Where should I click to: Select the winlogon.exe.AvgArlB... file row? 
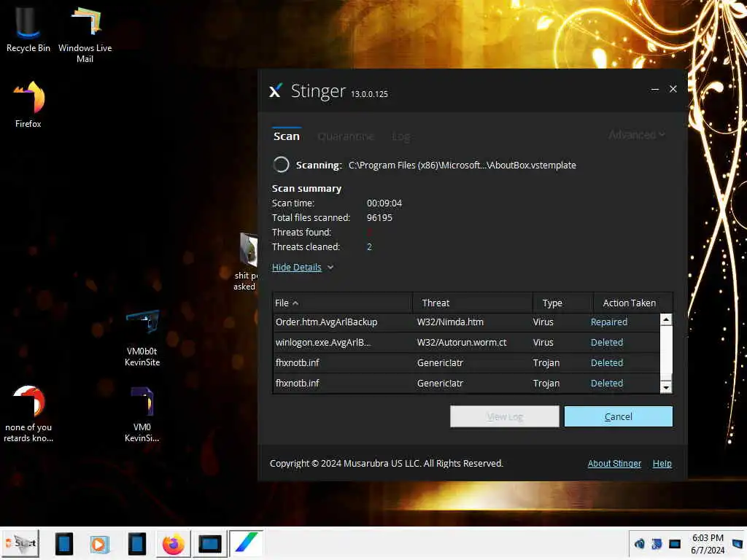[x=466, y=343]
